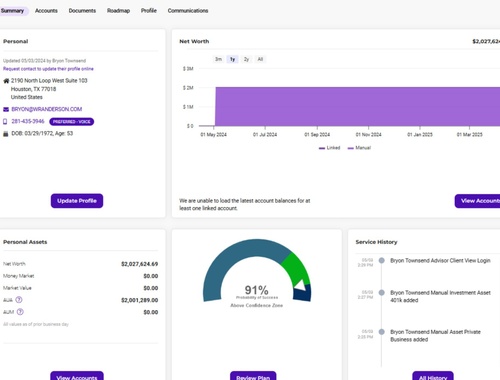Image resolution: width=500 pixels, height=380 pixels.
Task: Open the Summary tab
Action: [x=13, y=11]
